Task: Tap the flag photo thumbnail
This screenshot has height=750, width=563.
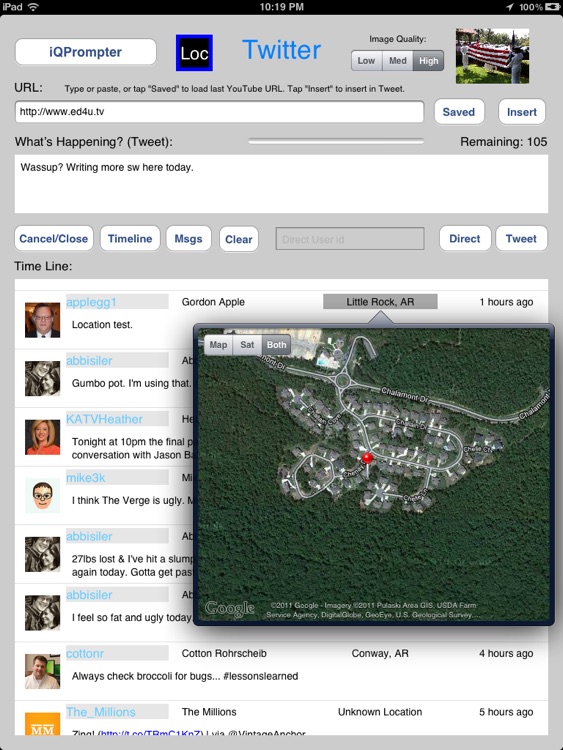Action: point(492,56)
